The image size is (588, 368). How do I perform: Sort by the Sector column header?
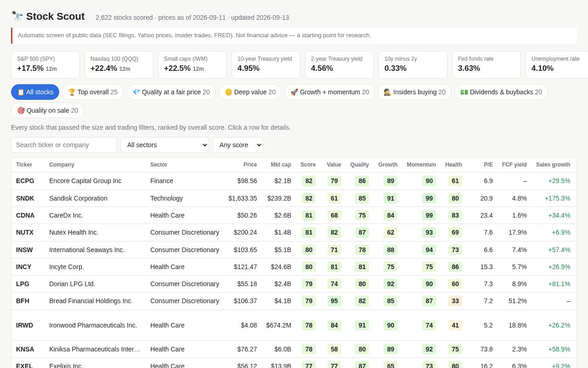(x=159, y=165)
